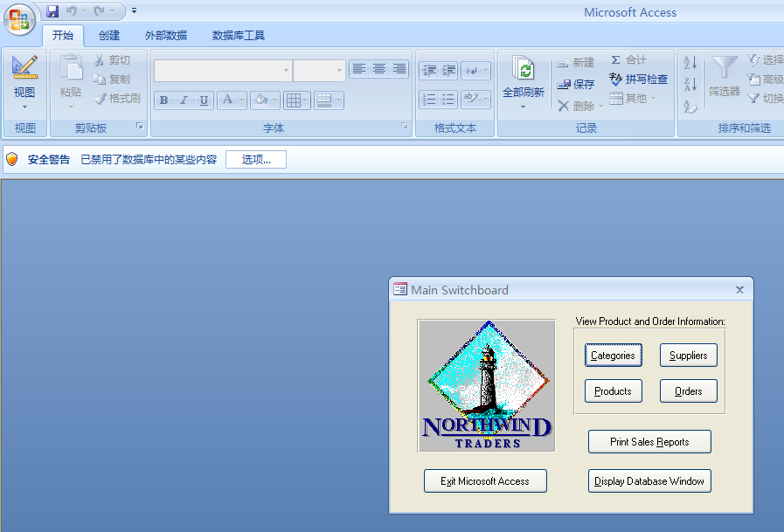Click the Office Button logo
The height and width of the screenshot is (532, 784).
[19, 19]
